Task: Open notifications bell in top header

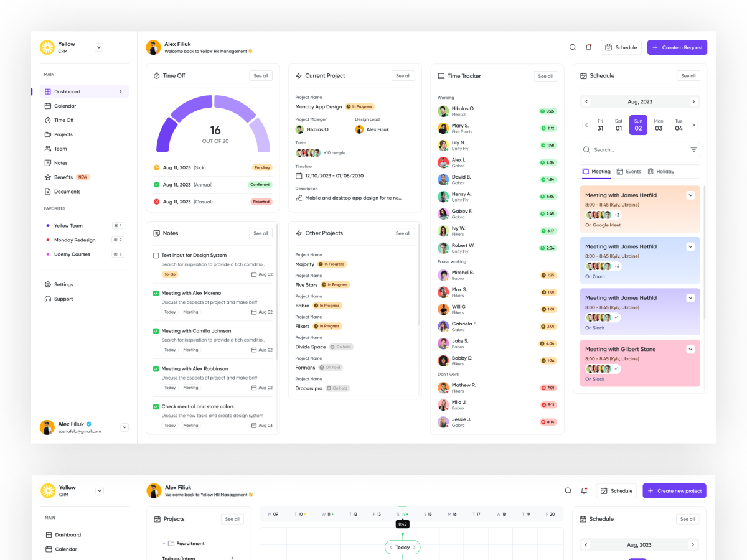Action: (x=589, y=47)
